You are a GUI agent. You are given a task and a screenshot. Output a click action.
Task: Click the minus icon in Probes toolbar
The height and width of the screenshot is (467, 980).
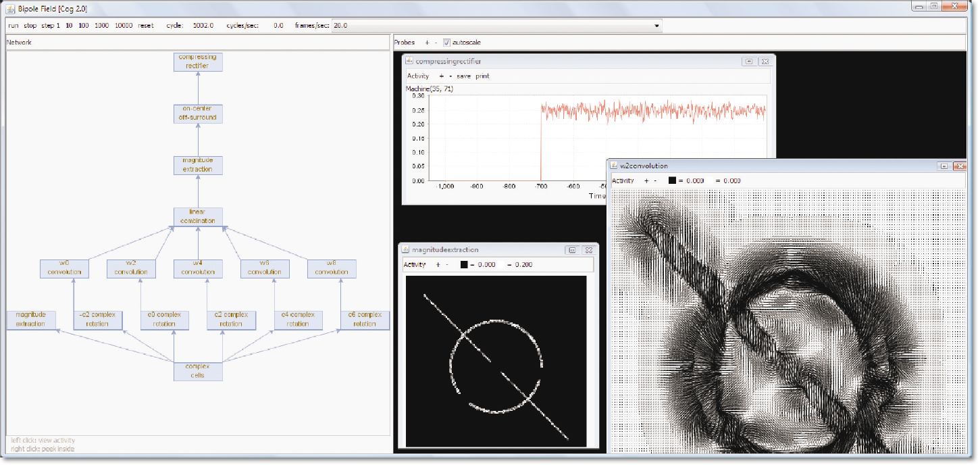coord(436,43)
